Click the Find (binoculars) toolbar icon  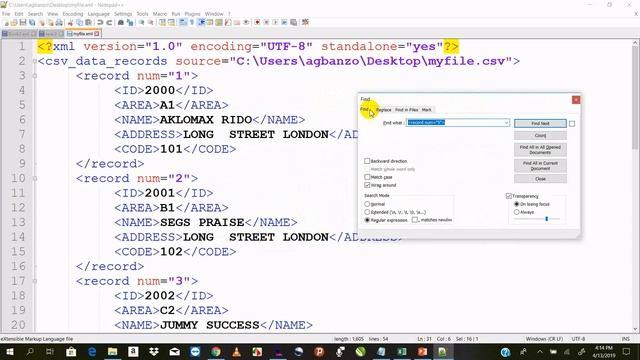point(121,22)
